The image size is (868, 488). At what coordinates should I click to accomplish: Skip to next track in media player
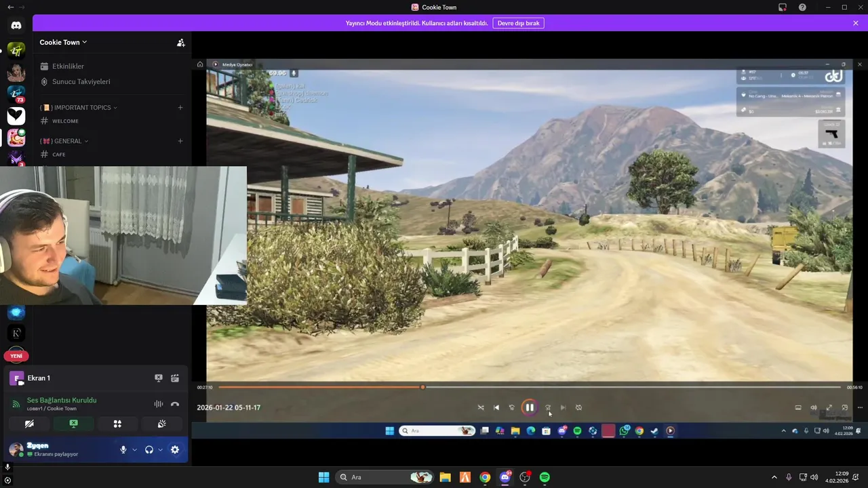(563, 407)
